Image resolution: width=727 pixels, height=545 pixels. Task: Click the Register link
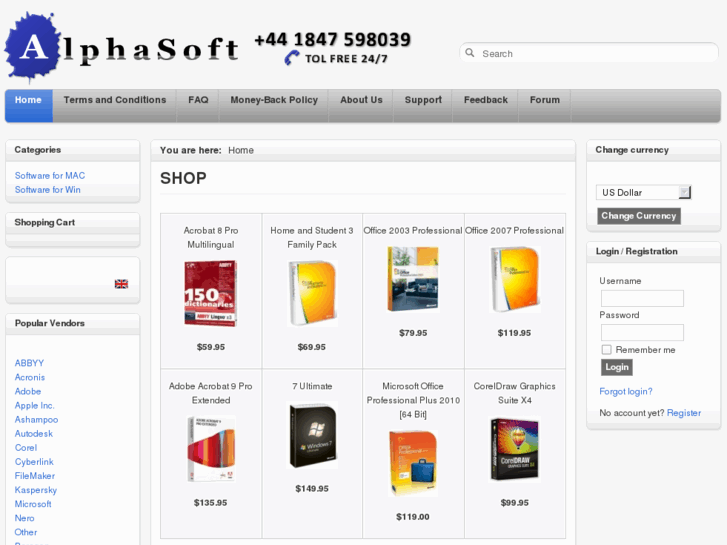click(x=684, y=413)
